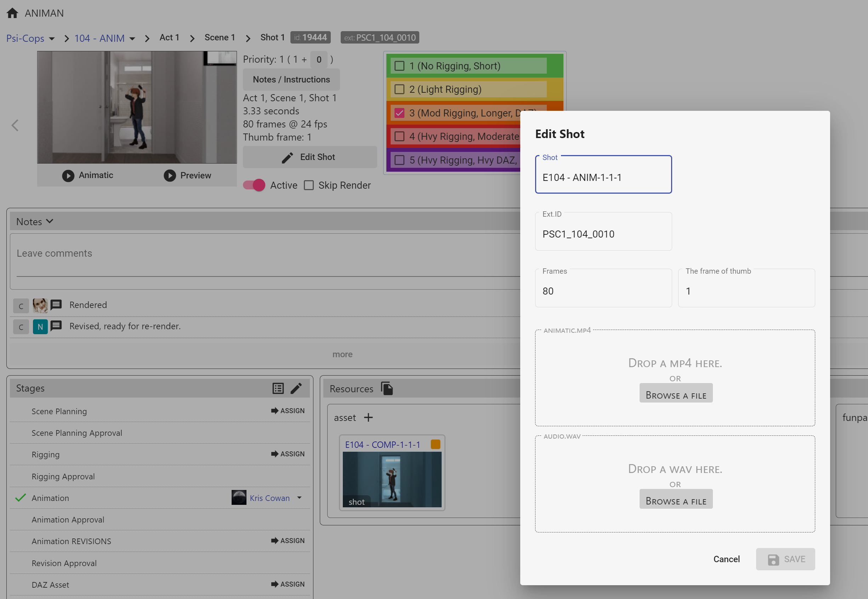Click the Resources copy icon
This screenshot has width=868, height=599.
387,388
